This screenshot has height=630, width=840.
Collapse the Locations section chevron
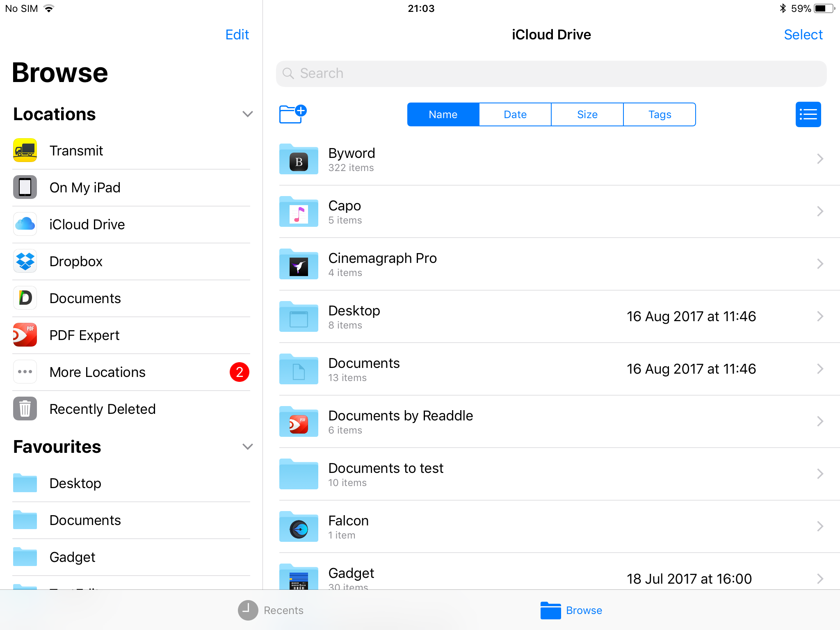pyautogui.click(x=247, y=114)
